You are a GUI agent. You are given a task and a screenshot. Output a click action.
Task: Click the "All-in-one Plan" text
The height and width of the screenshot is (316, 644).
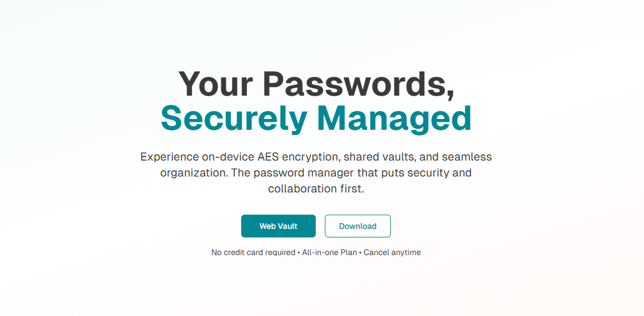(329, 252)
